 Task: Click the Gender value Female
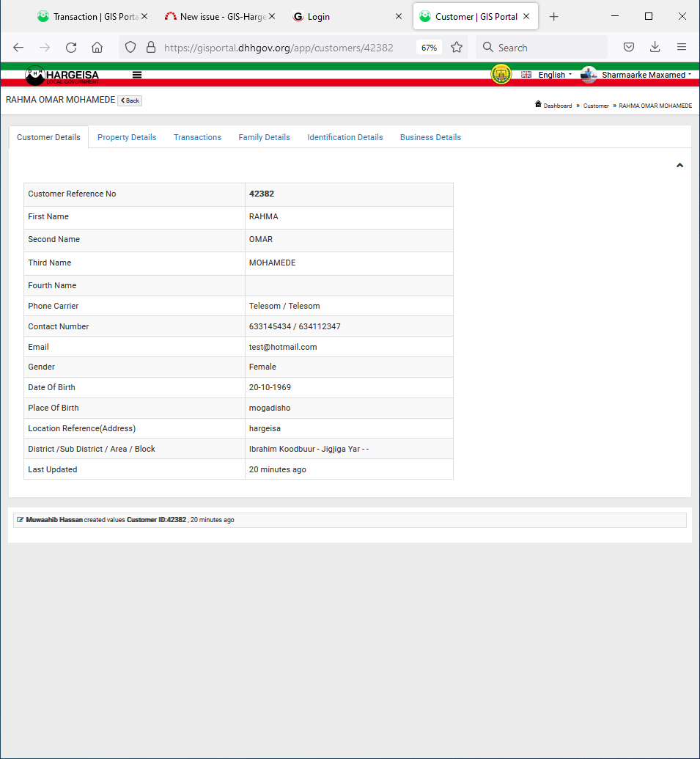click(262, 367)
